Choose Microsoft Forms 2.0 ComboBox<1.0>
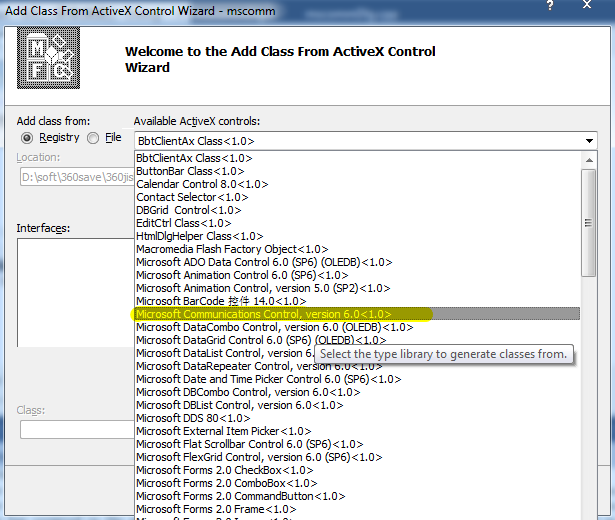 [x=357, y=483]
